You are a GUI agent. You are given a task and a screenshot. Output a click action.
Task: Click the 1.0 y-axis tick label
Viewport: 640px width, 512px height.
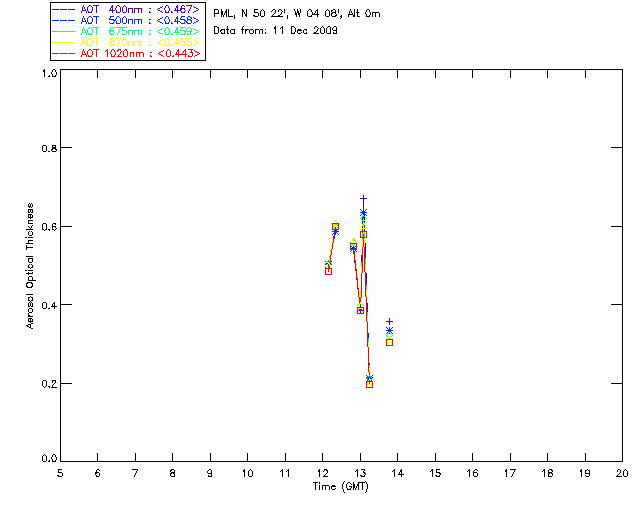coord(49,73)
